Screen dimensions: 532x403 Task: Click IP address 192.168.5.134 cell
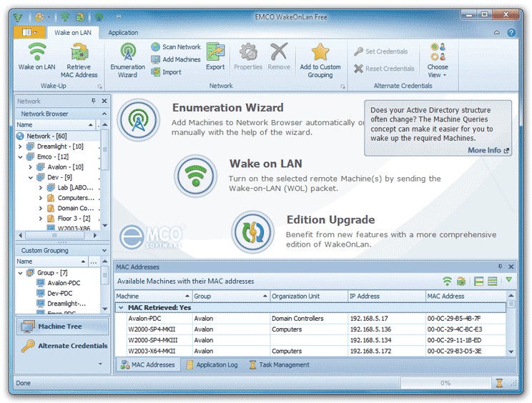(x=387, y=340)
